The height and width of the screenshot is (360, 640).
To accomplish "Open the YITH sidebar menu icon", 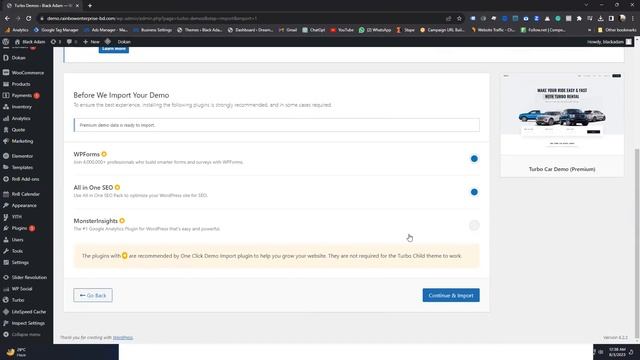I will pos(6,217).
